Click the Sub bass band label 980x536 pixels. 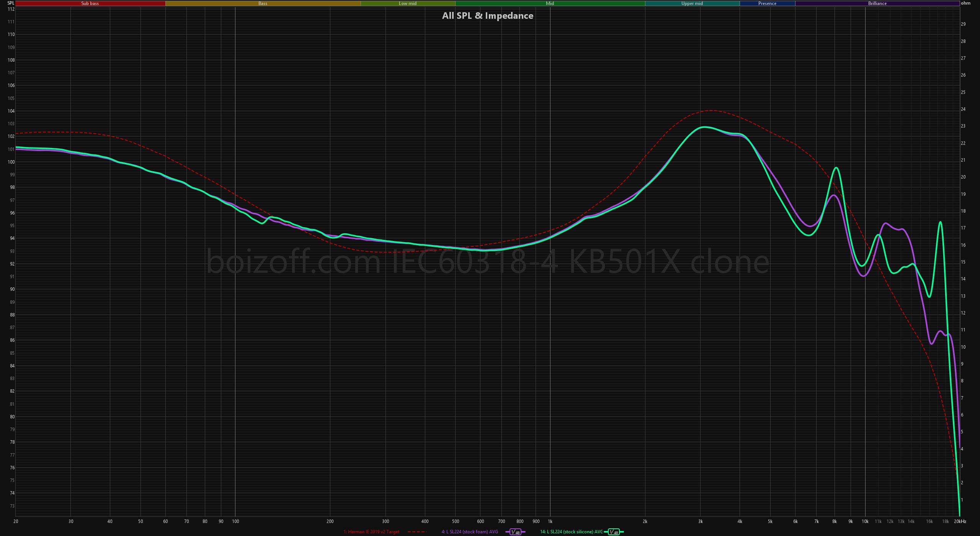click(x=90, y=3)
